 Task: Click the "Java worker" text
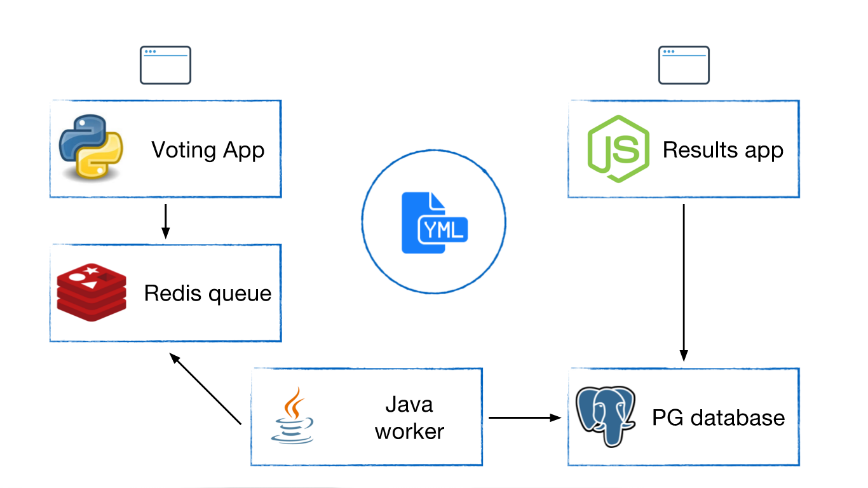click(x=409, y=417)
